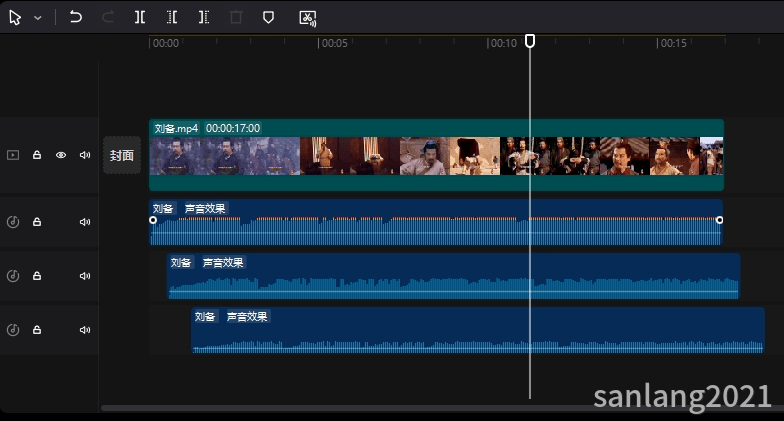The image size is (784, 421).
Task: Select the 刘备.mp4 video clip label
Action: [x=176, y=128]
